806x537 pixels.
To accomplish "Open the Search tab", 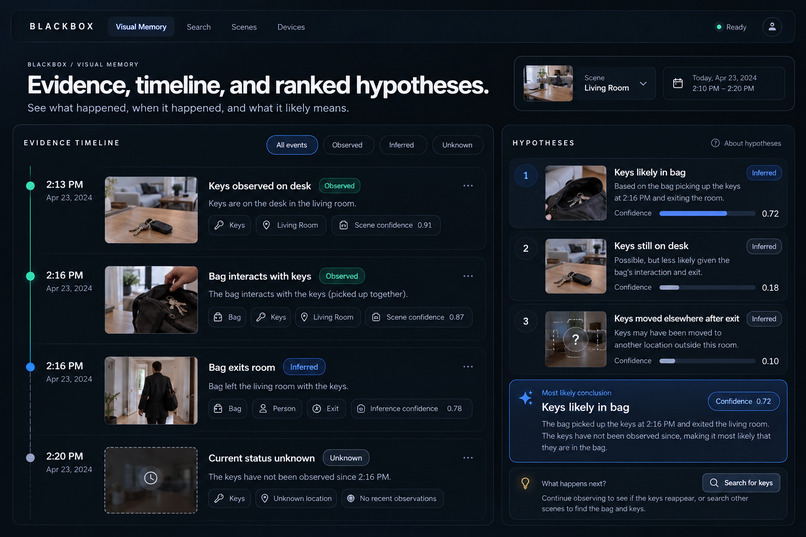I will tap(198, 27).
